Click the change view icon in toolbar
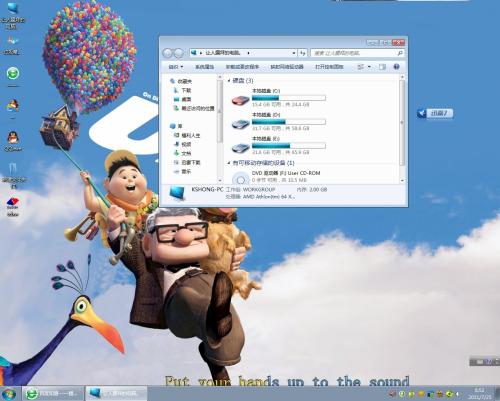 361,67
